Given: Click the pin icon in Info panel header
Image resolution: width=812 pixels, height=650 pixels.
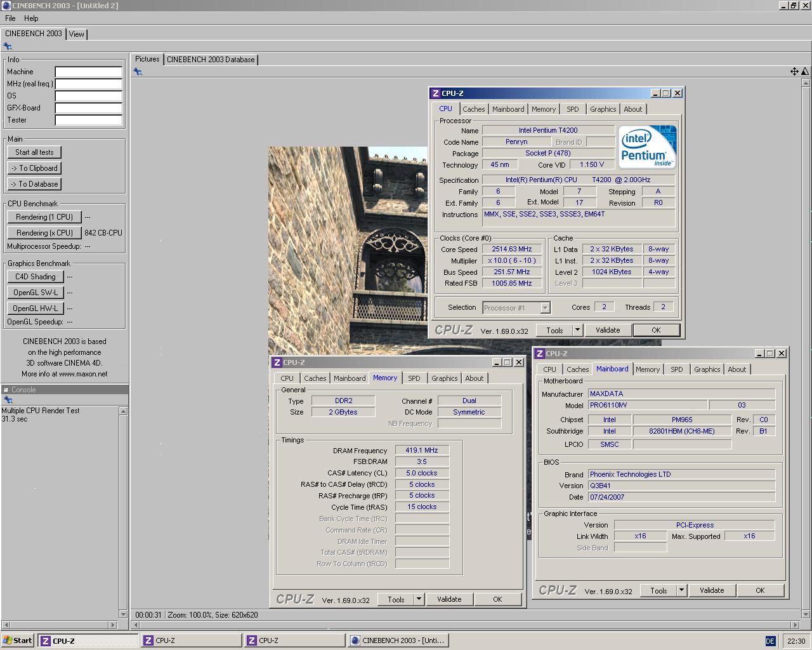Looking at the screenshot, I should (x=8, y=46).
